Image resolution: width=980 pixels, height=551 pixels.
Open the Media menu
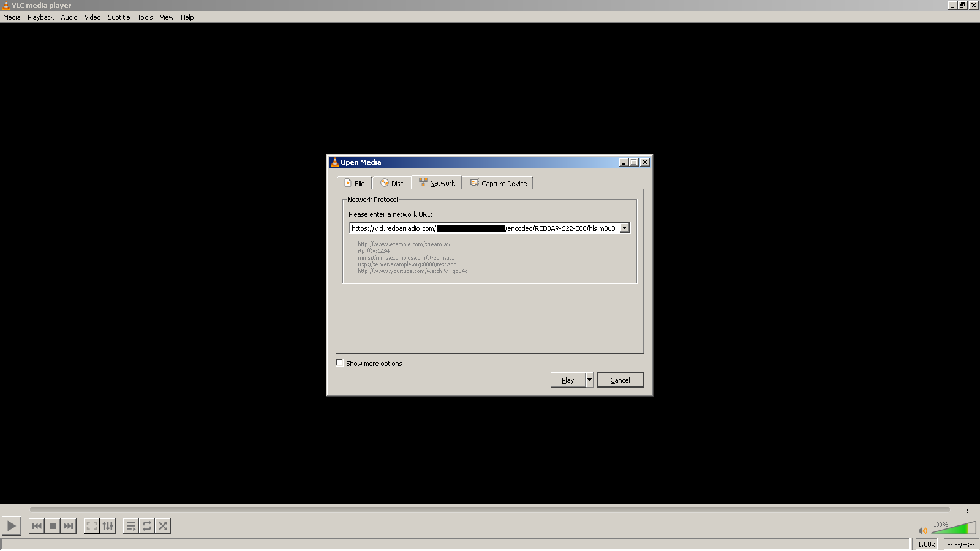click(12, 17)
